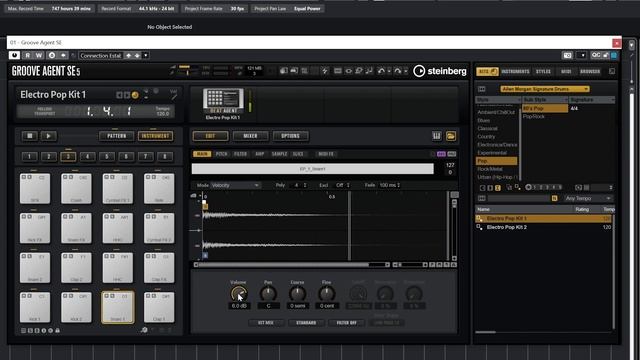
Task: Trigger the Clap 1 pad
Action: pos(159,307)
